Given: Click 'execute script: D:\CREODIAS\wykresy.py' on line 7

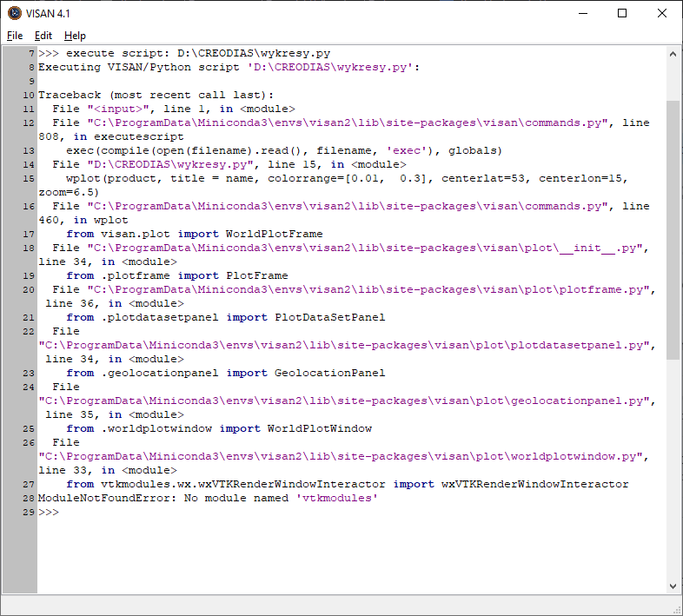Looking at the screenshot, I should [x=198, y=53].
